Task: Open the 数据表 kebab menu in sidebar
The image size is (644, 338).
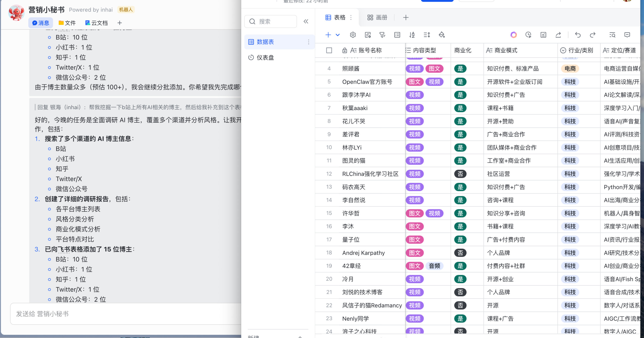Action: 309,42
